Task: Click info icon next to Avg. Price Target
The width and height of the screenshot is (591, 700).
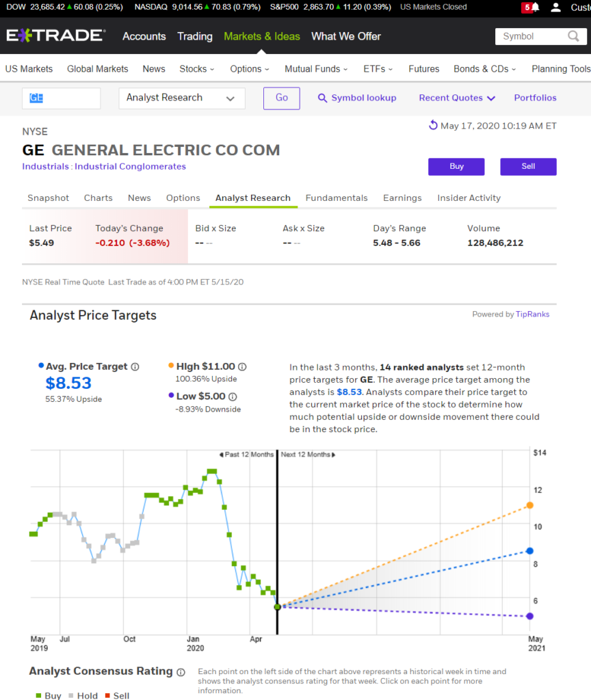Action: [x=135, y=367]
